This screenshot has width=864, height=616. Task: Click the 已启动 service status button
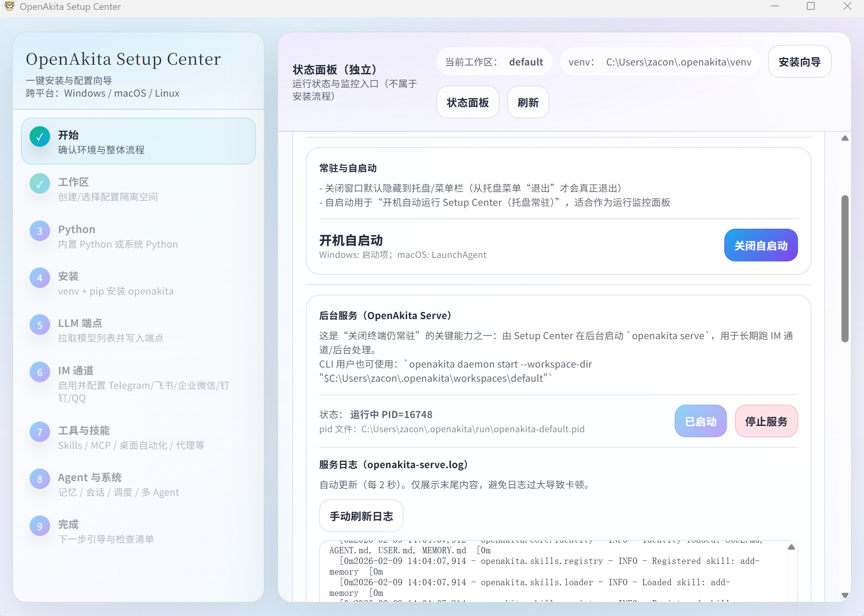pyautogui.click(x=700, y=421)
